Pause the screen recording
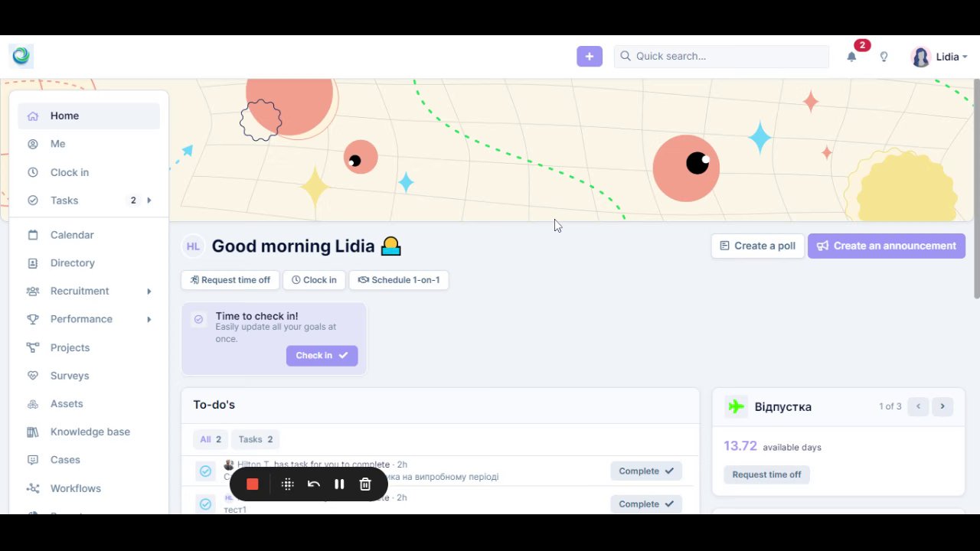The image size is (980, 551). (339, 484)
